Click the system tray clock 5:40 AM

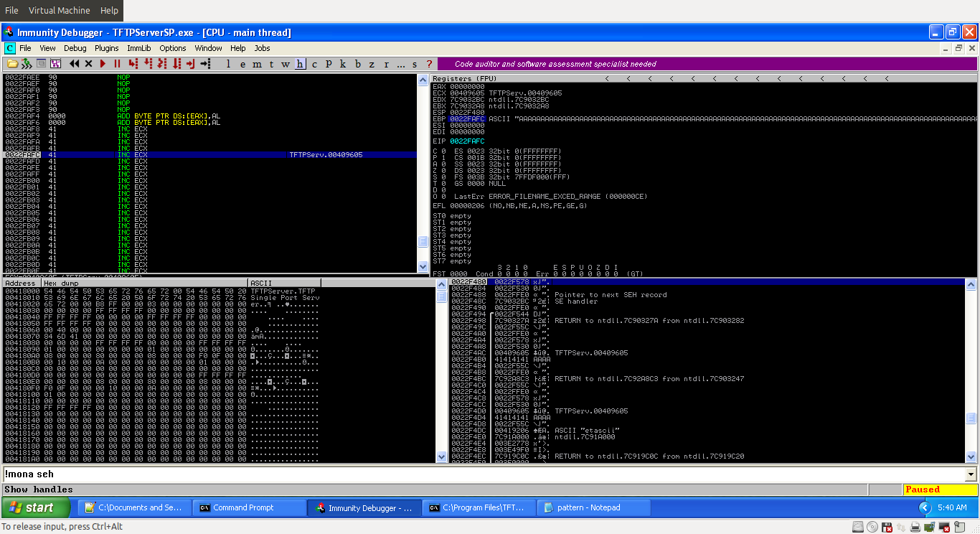pos(952,507)
